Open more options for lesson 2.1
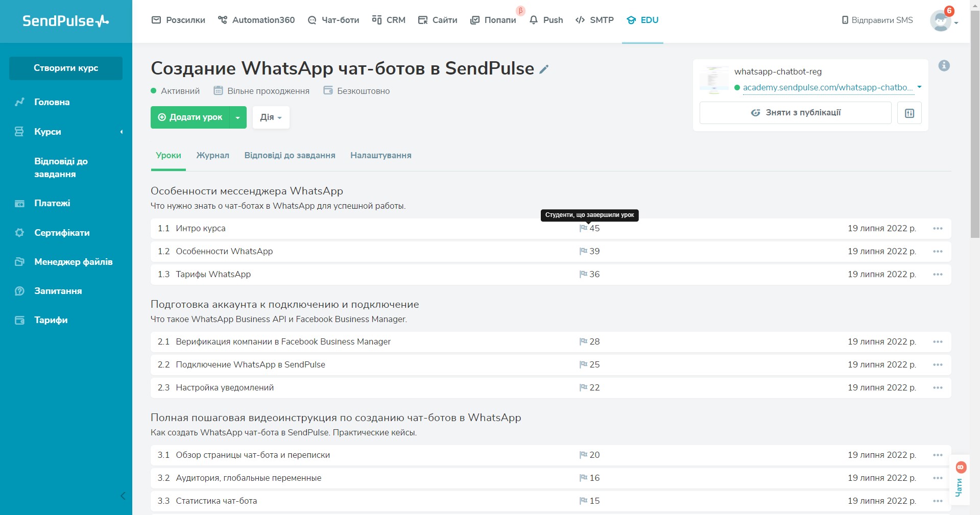Image resolution: width=980 pixels, height=515 pixels. tap(938, 342)
